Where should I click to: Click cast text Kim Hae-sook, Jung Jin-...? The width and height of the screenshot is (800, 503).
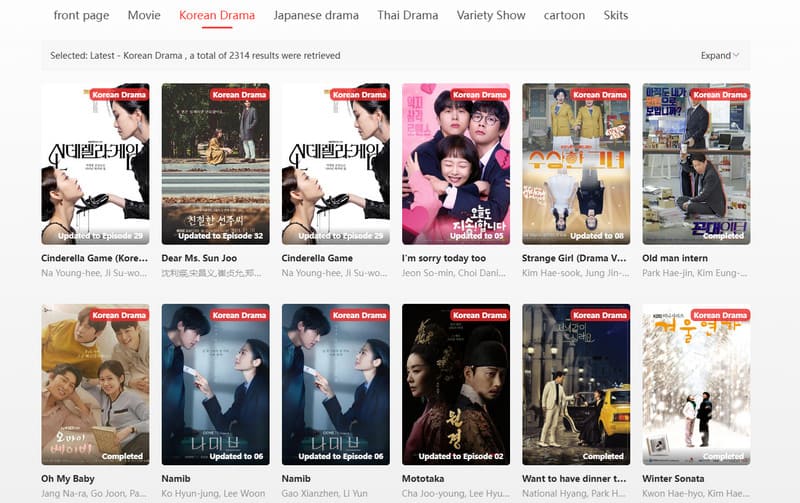coord(576,273)
